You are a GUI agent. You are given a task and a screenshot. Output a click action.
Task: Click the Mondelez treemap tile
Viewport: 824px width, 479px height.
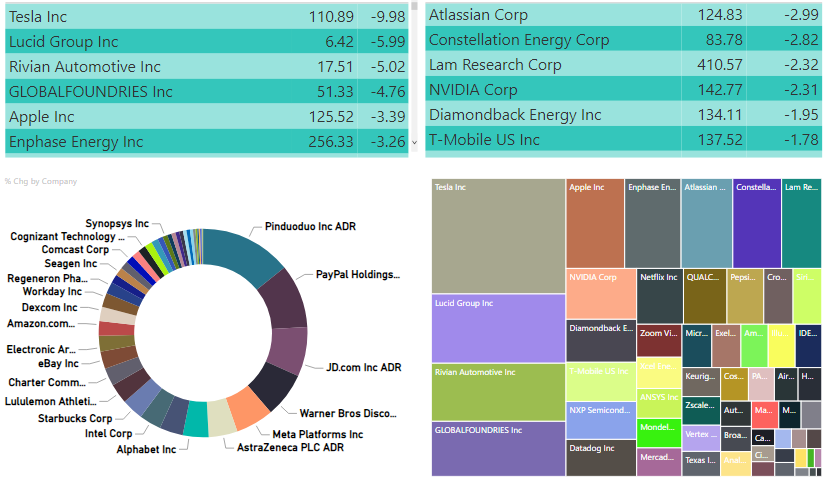pos(659,433)
